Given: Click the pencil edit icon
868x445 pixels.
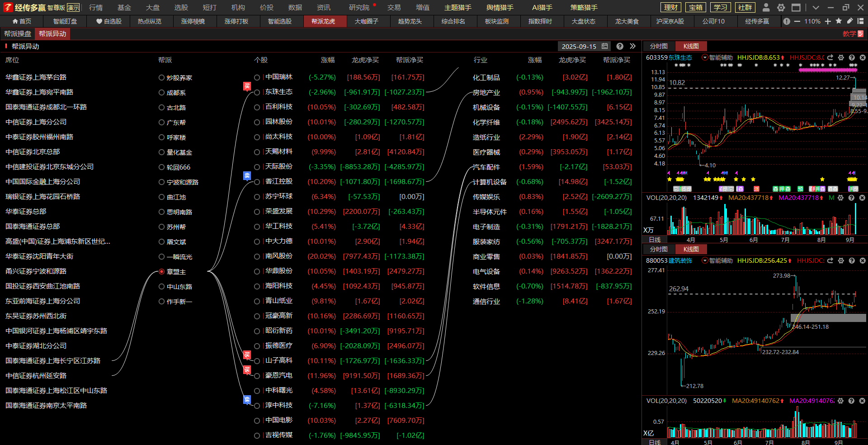Looking at the screenshot, I should pos(849,21).
